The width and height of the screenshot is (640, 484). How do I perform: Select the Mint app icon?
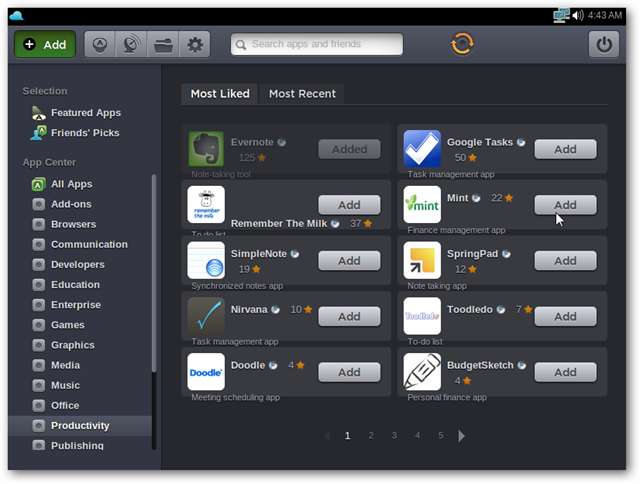coord(422,205)
